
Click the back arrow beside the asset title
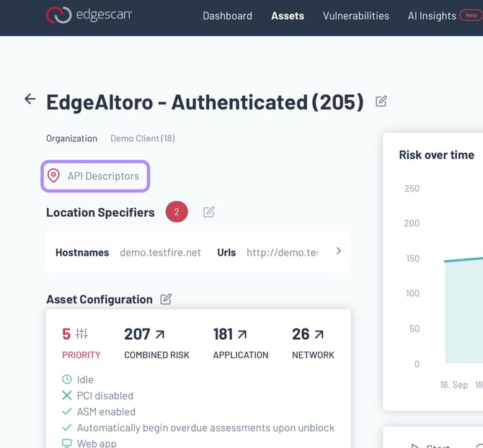(30, 99)
